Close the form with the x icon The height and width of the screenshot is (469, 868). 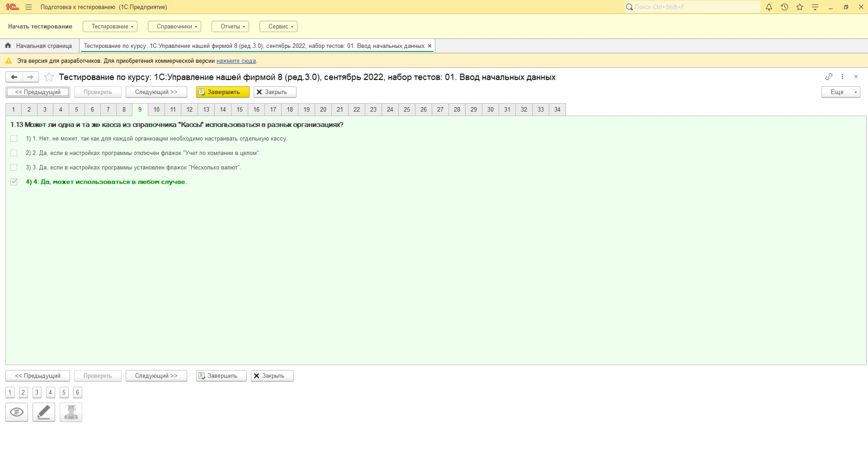coord(856,77)
